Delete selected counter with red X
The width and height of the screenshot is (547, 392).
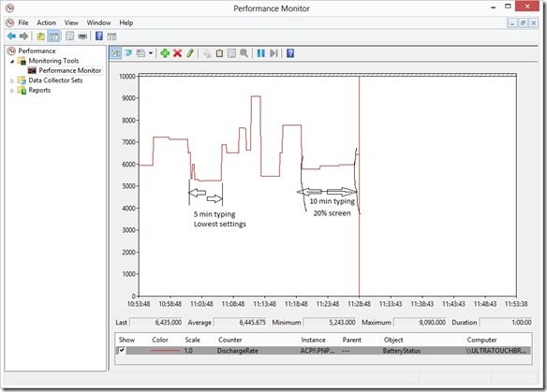click(178, 53)
